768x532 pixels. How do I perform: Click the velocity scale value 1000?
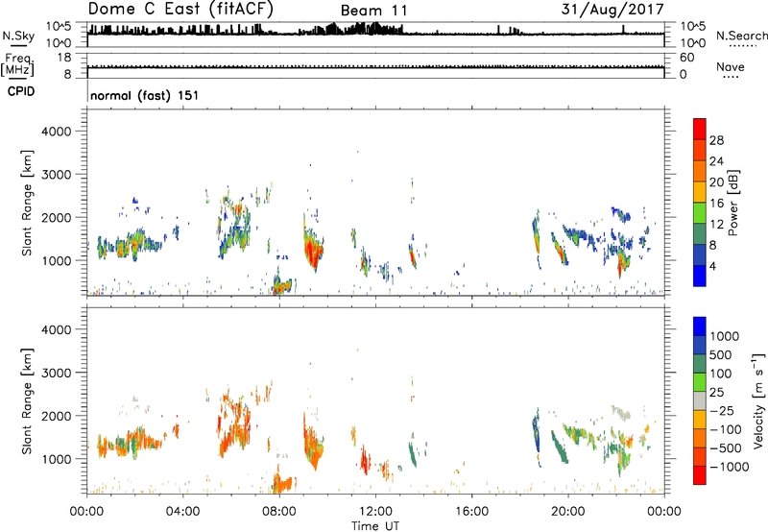725,336
